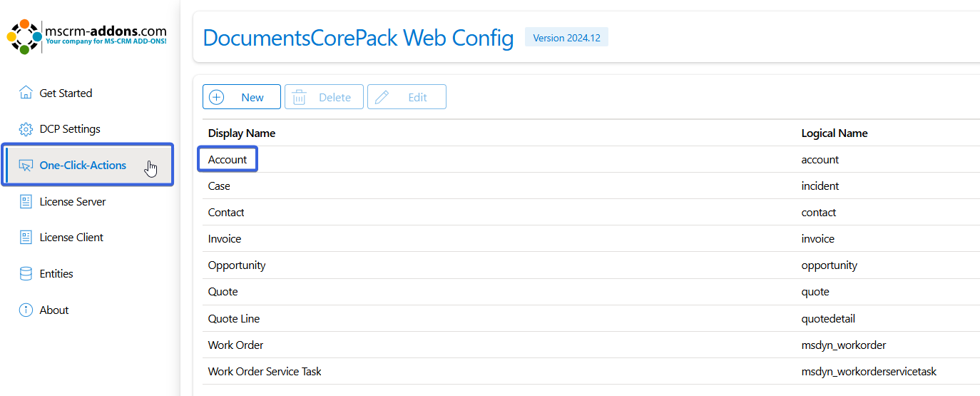Click the One-Click-Actions cursor icon
Image resolution: width=980 pixels, height=396 pixels.
(x=26, y=166)
